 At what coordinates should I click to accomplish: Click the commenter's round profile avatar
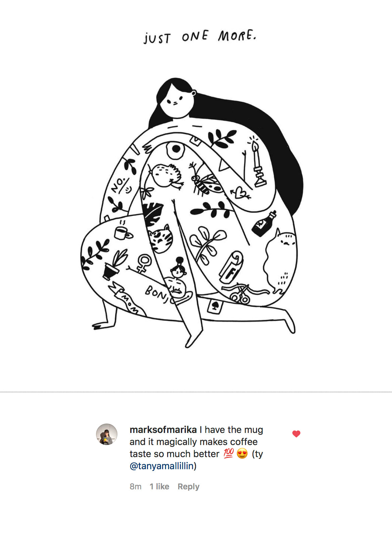click(107, 434)
